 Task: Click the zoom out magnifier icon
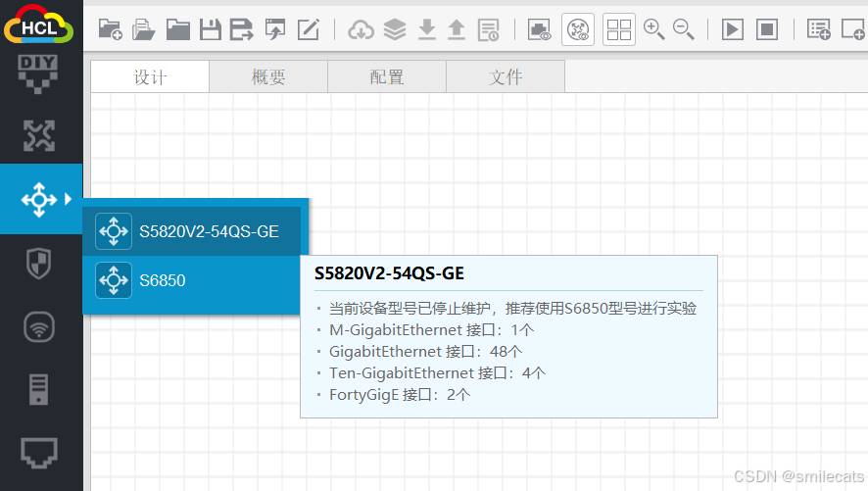(684, 29)
